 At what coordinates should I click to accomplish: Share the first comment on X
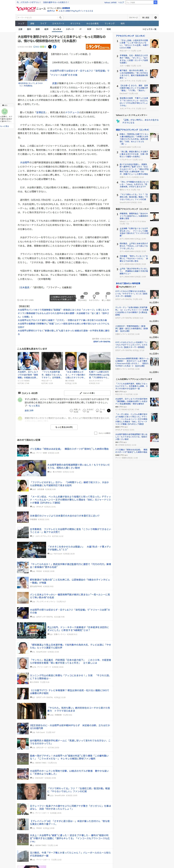point(108,410)
